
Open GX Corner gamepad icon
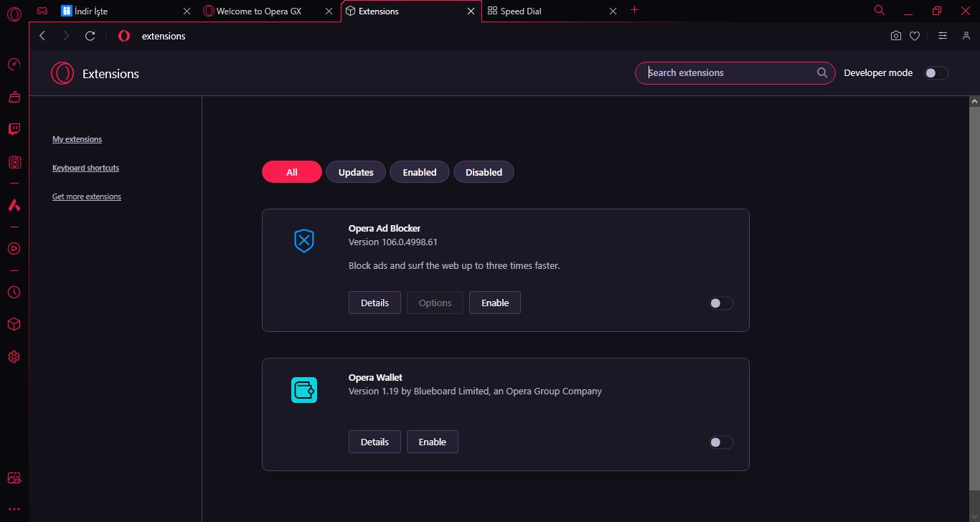tap(43, 11)
